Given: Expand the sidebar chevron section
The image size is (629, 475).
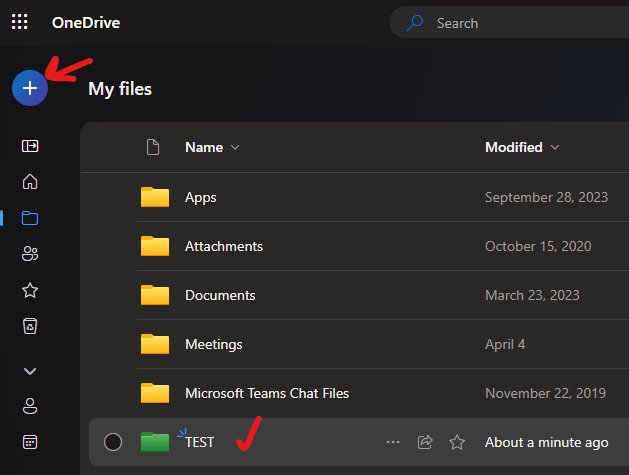Looking at the screenshot, I should pos(30,371).
